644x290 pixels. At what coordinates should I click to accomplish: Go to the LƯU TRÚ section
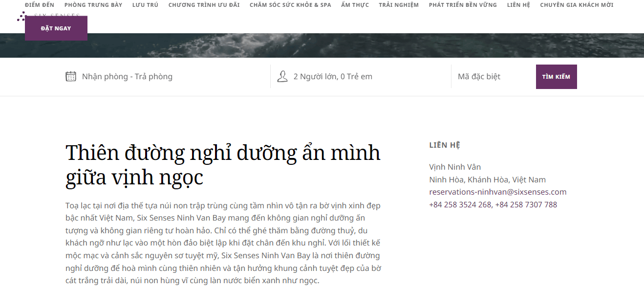[x=145, y=5]
